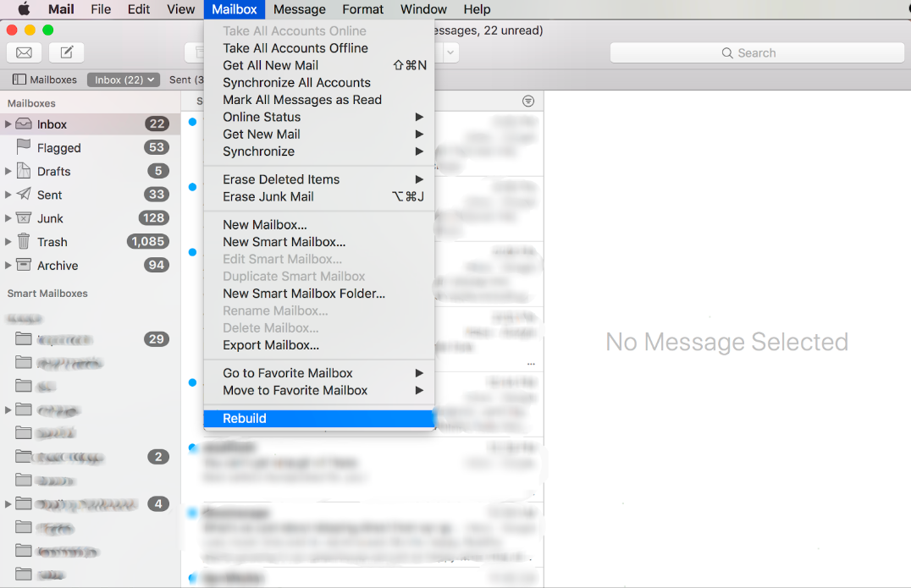Click folder icon with badge 2
The image size is (911, 588).
[x=24, y=456]
